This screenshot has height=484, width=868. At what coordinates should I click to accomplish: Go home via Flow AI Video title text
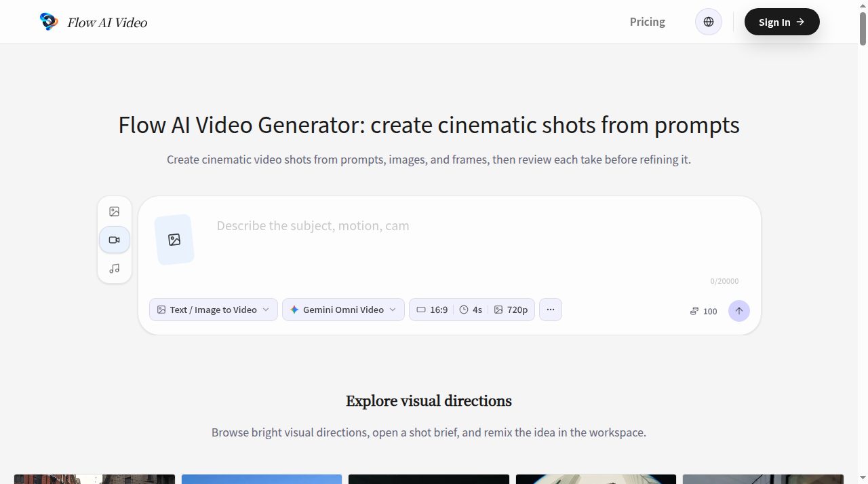[x=107, y=22]
